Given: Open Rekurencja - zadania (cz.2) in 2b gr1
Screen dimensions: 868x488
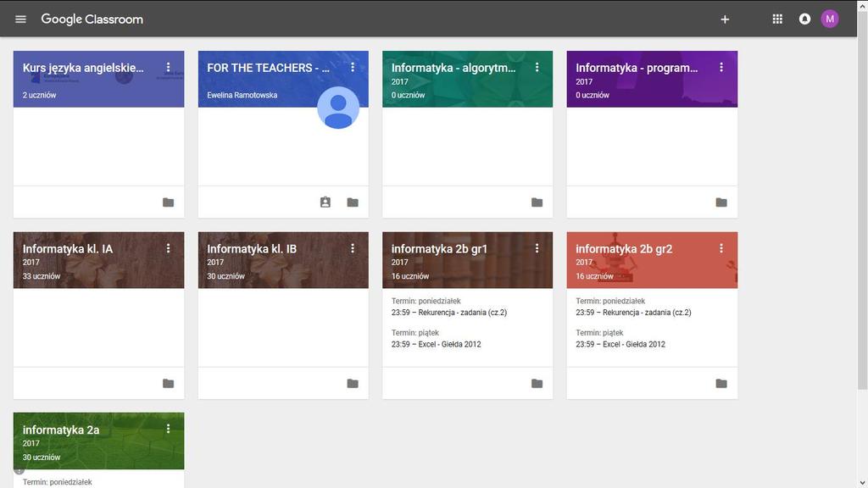Looking at the screenshot, I should point(449,313).
